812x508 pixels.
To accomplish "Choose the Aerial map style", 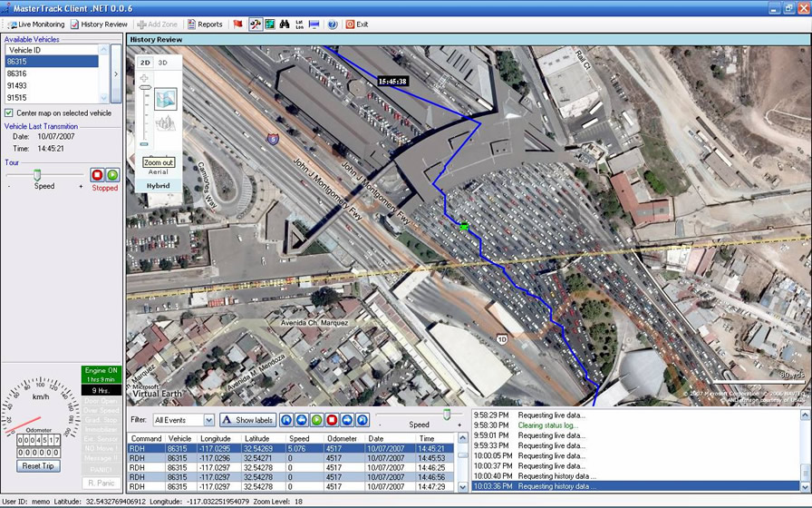I will pos(158,171).
